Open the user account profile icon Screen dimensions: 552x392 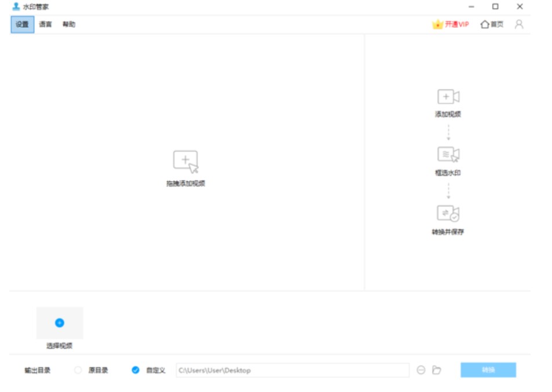point(519,24)
